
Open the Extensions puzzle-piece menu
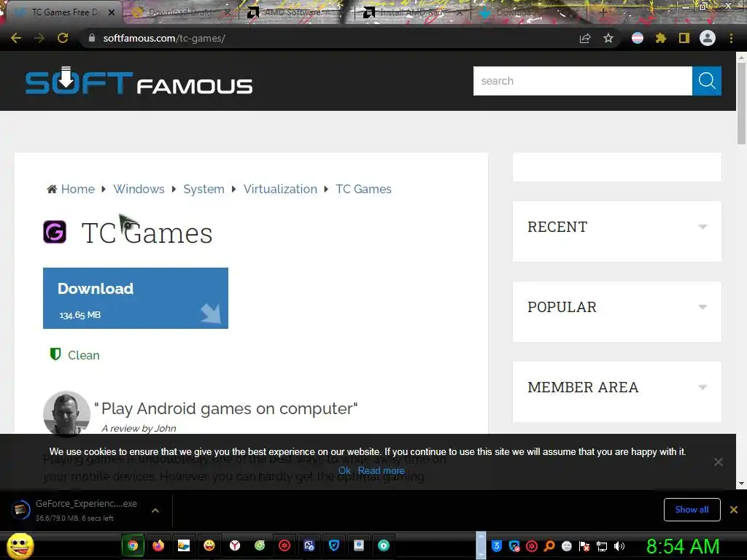(x=660, y=38)
